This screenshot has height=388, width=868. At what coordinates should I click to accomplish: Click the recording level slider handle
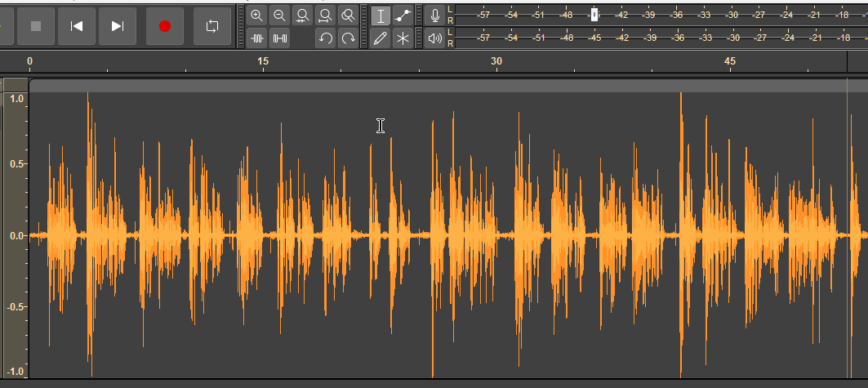[x=594, y=15]
